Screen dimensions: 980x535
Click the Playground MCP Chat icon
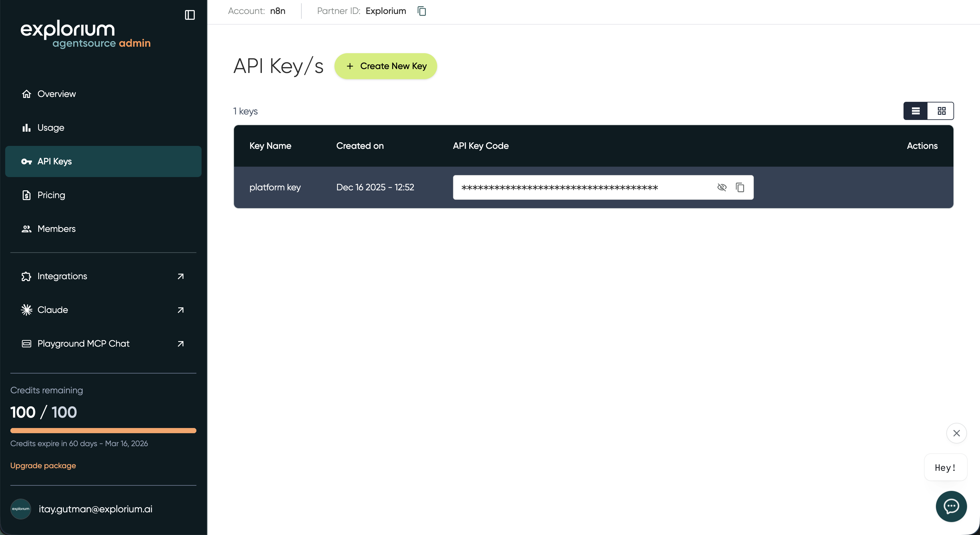click(x=26, y=344)
